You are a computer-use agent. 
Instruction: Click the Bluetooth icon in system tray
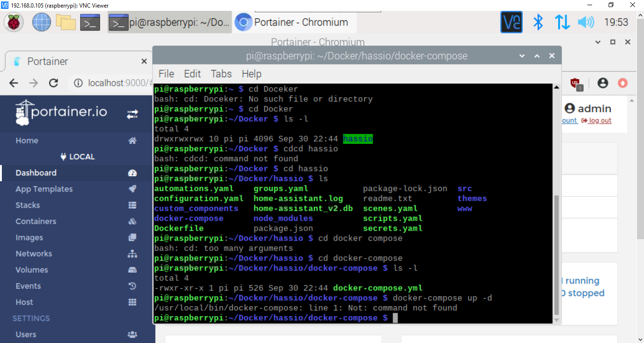click(538, 22)
